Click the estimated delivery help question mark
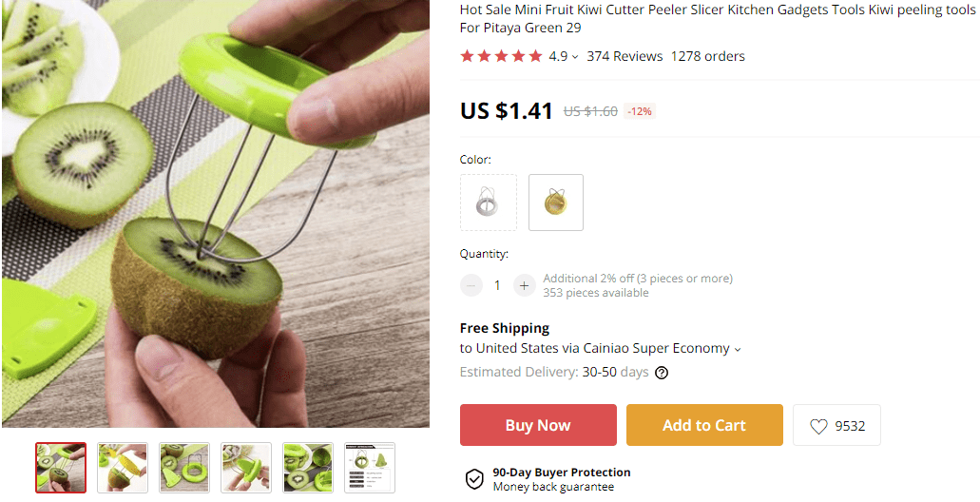980x502 pixels. pos(662,373)
